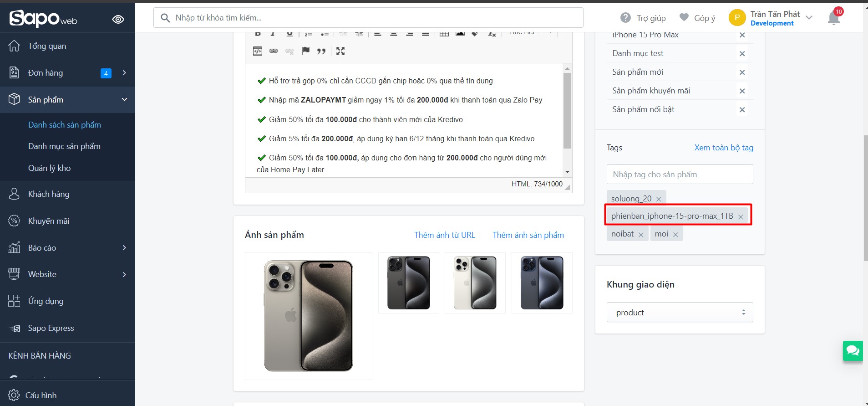Open the green live chat widget
868x406 pixels.
click(x=853, y=351)
